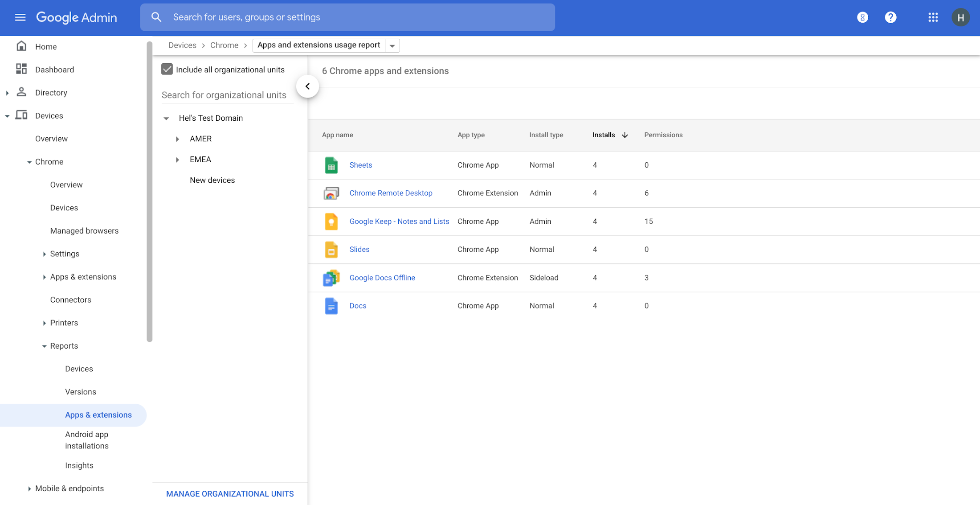
Task: Focus the top search field
Action: 347,17
